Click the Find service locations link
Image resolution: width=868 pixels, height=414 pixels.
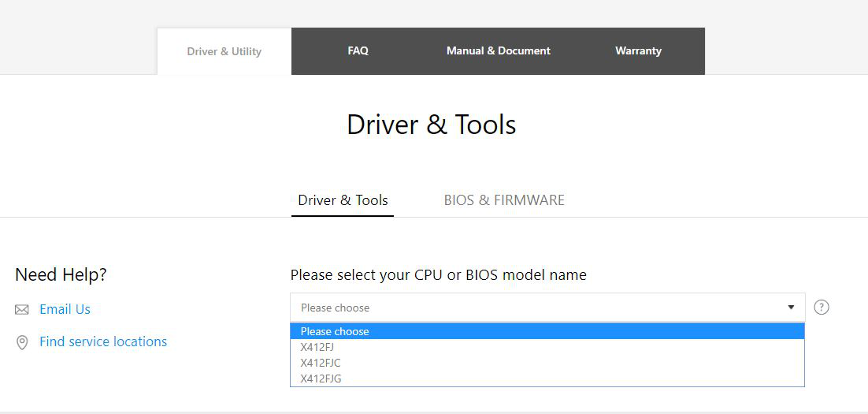click(x=103, y=342)
